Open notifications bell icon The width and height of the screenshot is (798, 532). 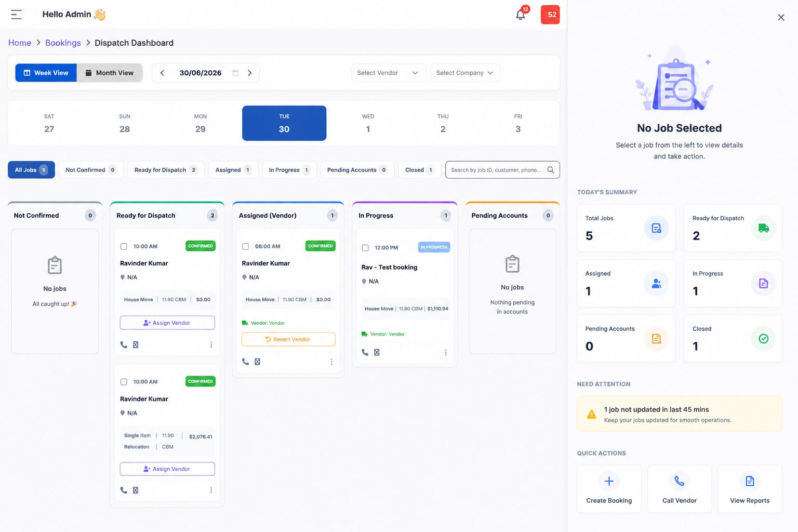point(521,15)
